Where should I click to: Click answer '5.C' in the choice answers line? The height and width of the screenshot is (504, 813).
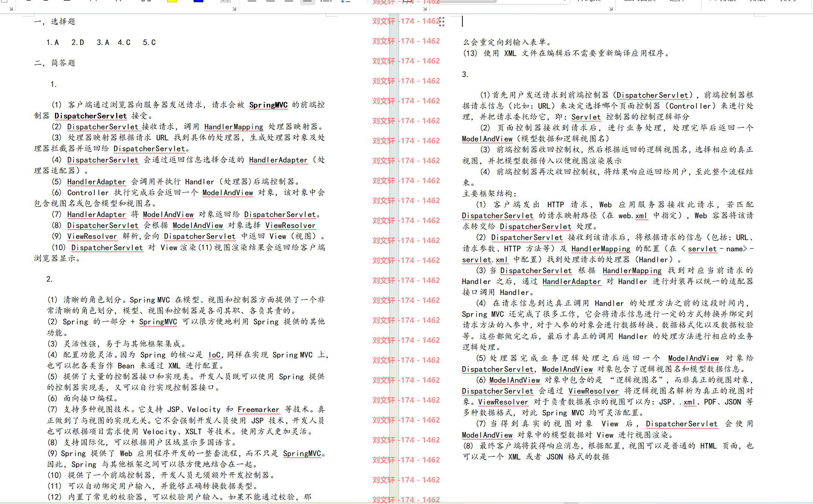pos(149,43)
